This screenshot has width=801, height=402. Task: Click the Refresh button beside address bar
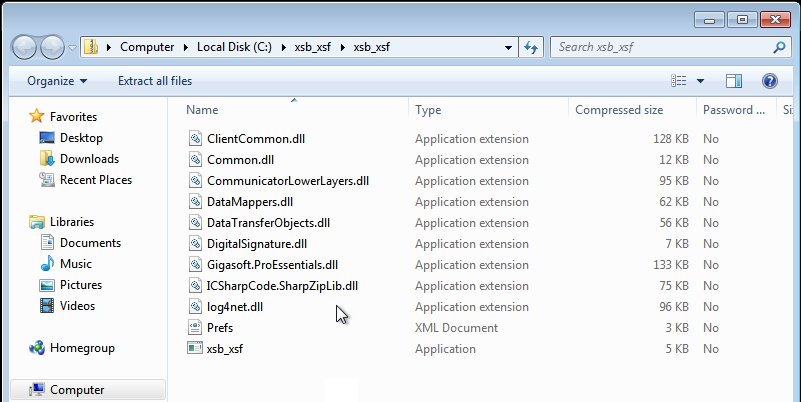(532, 47)
